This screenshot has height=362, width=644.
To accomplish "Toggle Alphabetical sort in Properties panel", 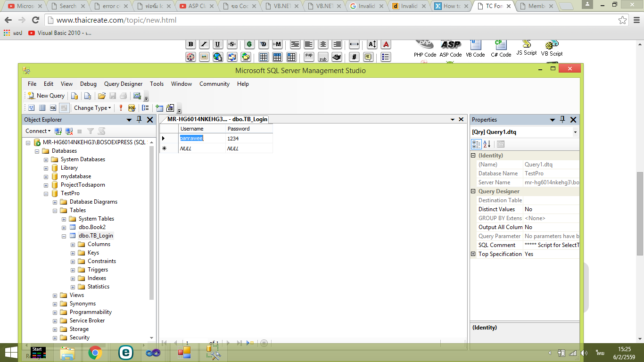I will coord(487,144).
